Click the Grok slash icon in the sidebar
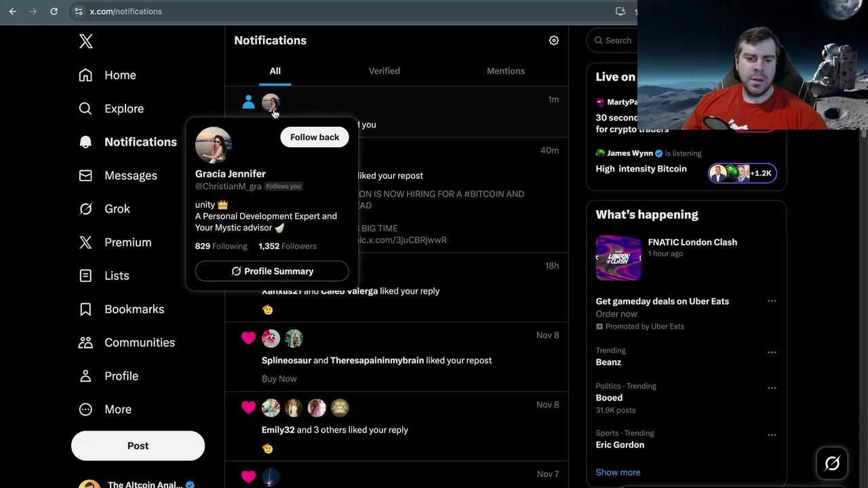The width and height of the screenshot is (868, 488). [85, 209]
